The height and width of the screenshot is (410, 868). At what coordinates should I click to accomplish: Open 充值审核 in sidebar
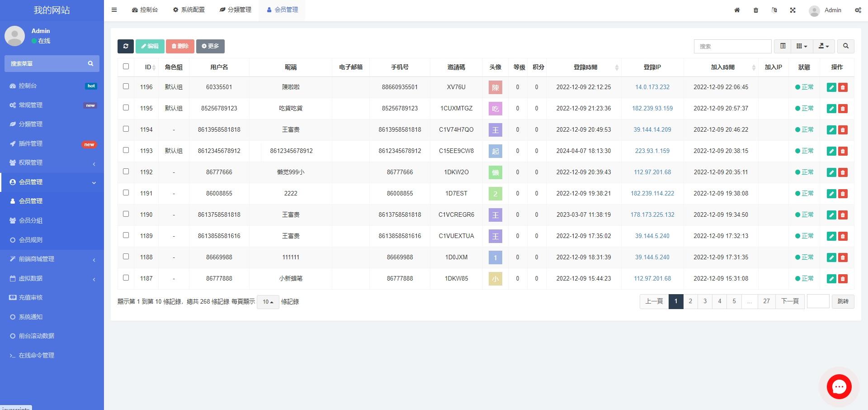(52, 298)
